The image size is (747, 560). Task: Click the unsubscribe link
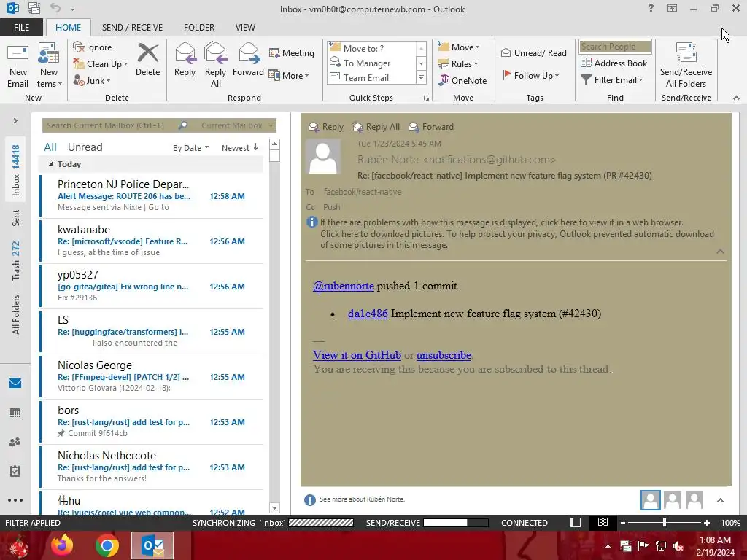444,355
